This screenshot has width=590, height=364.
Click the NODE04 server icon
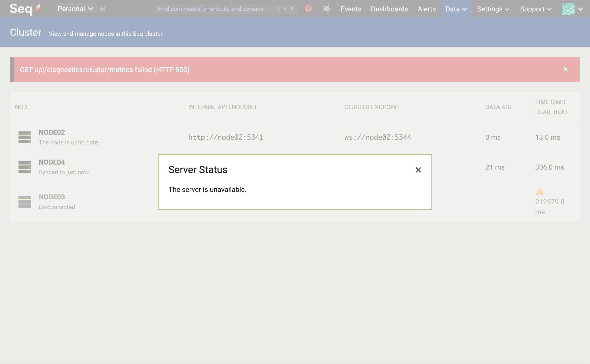[25, 167]
